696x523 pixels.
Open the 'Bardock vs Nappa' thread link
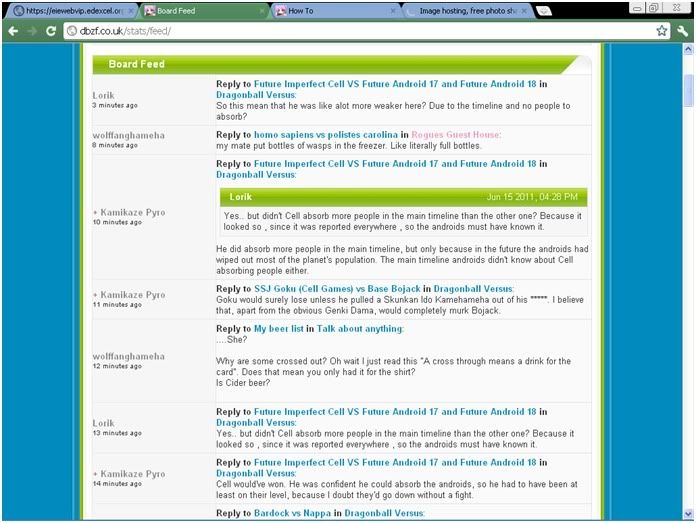tap(293, 514)
